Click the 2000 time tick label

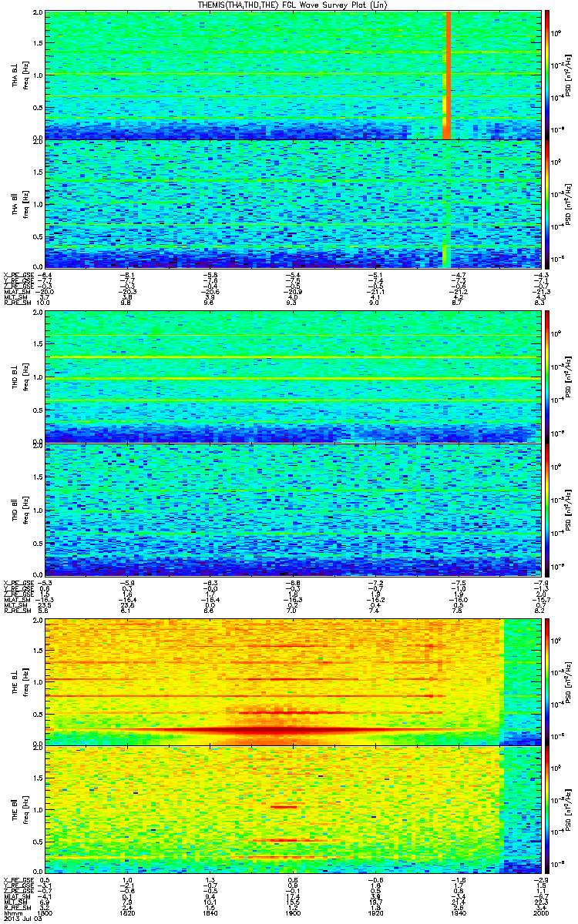(x=539, y=912)
